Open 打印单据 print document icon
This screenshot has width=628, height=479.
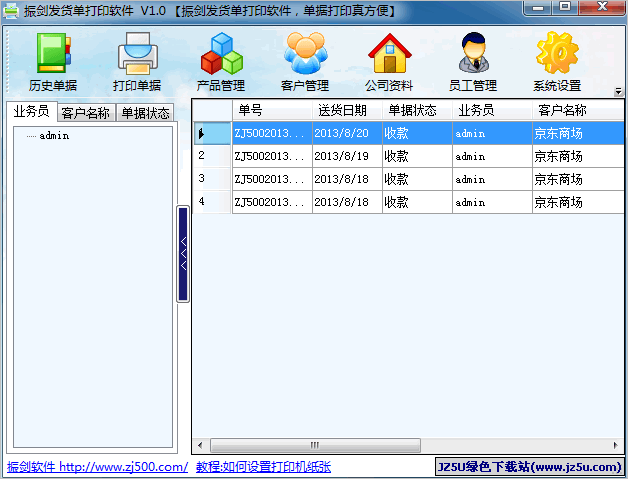[x=137, y=62]
